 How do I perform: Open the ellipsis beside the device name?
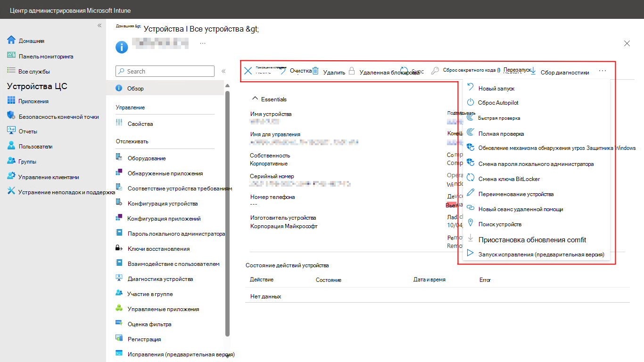pos(203,43)
